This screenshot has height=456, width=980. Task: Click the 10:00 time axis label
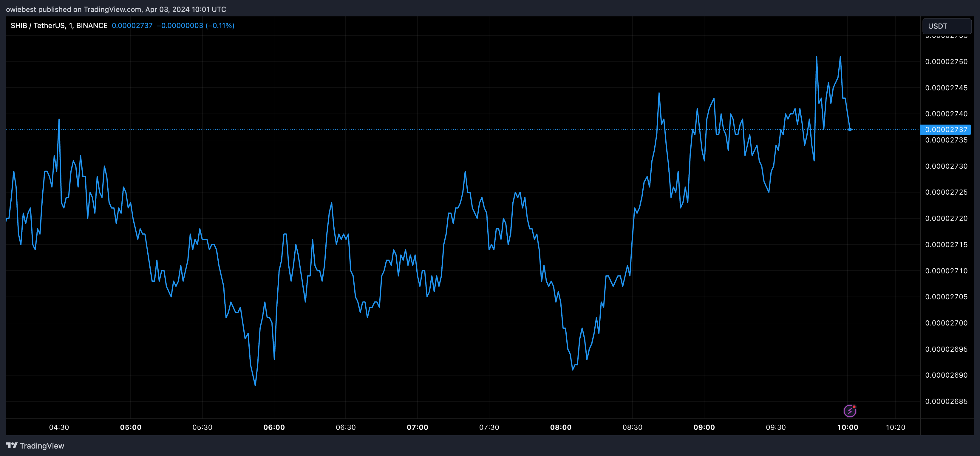[x=848, y=427]
